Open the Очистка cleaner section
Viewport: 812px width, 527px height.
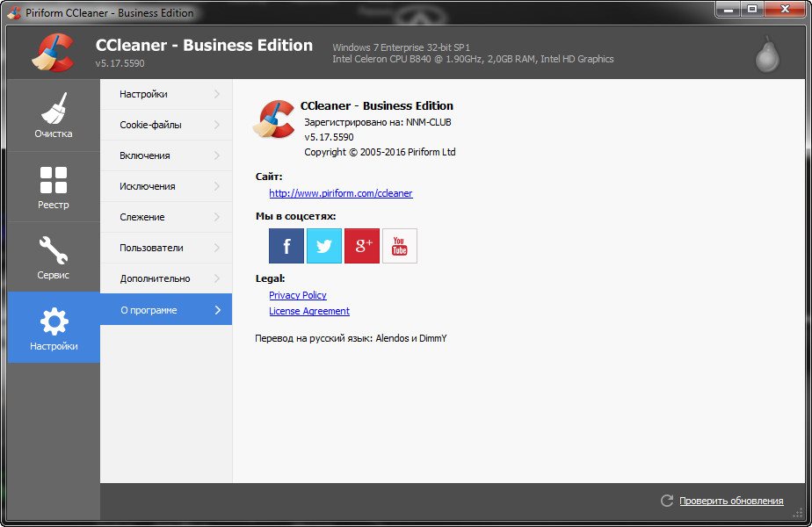pyautogui.click(x=54, y=115)
